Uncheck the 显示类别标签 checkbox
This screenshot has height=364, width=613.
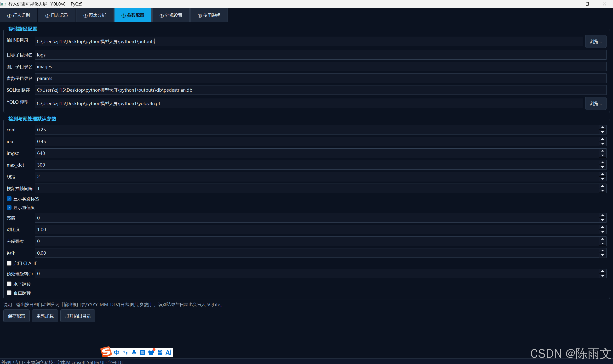[9, 199]
